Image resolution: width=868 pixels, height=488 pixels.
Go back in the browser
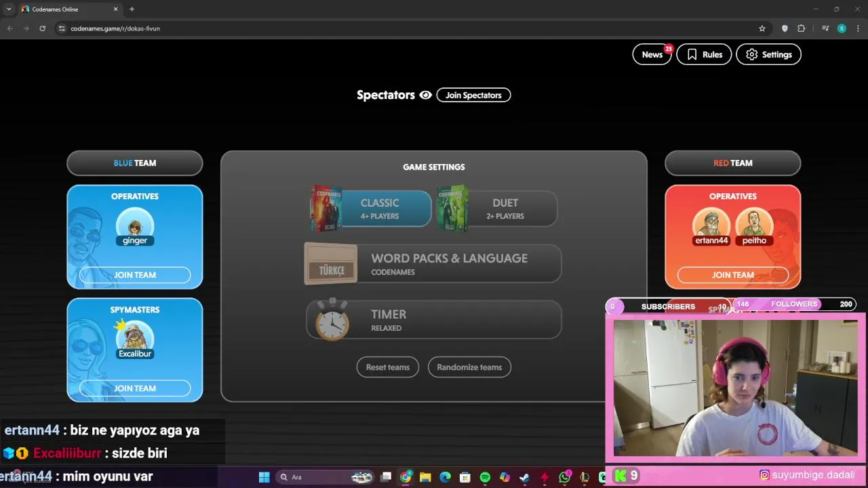[9, 28]
